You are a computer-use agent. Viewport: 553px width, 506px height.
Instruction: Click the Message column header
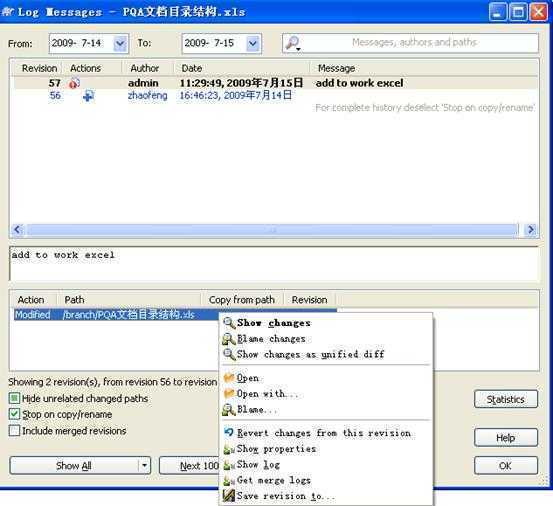point(424,68)
